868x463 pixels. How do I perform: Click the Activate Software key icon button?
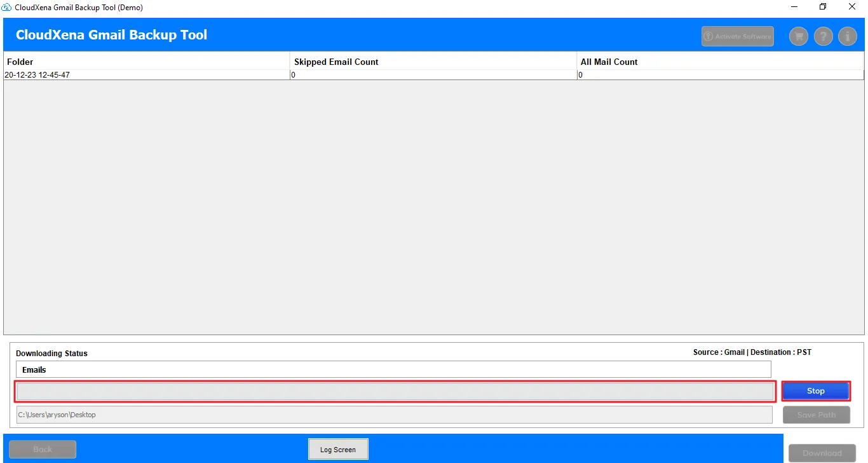[x=737, y=36]
